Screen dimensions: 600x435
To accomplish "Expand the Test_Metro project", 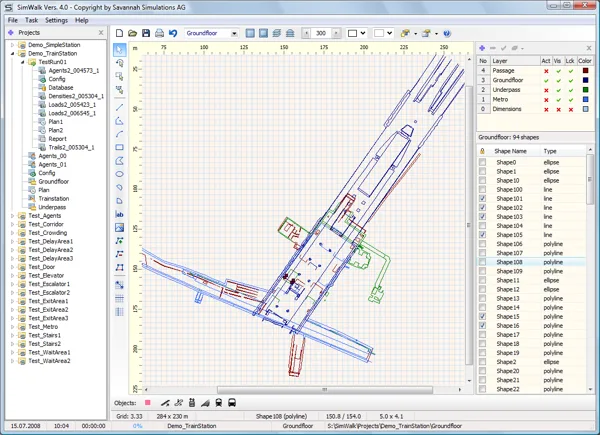I will click(12, 327).
